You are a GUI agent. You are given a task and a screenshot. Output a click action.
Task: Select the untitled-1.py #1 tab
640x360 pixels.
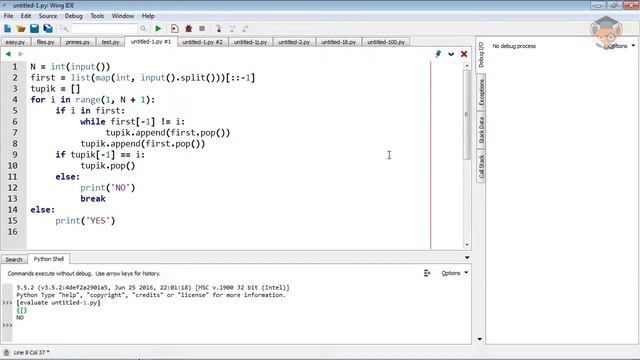[x=151, y=42]
